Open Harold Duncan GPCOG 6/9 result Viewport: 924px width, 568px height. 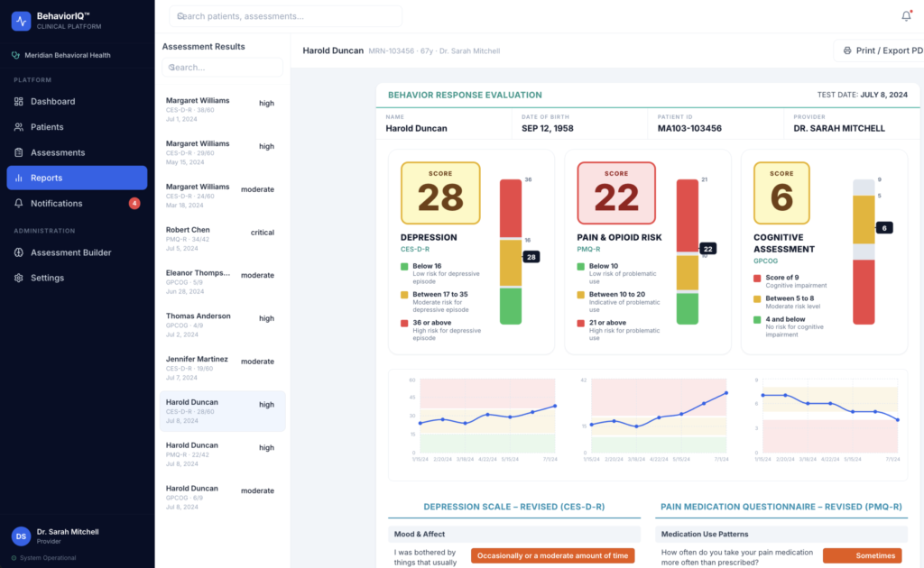(222, 497)
